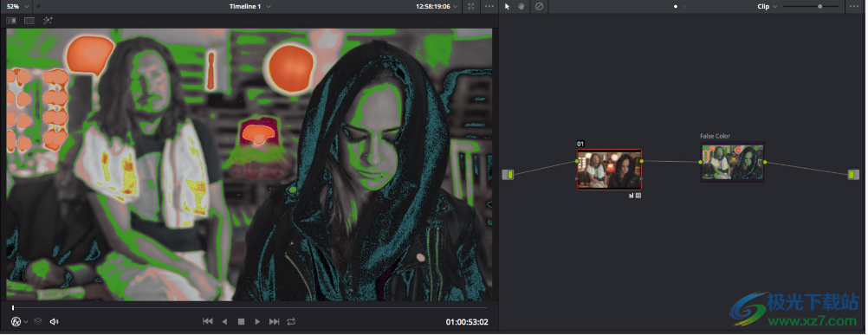Stop playback
This screenshot has height=335, width=868.
tap(241, 321)
